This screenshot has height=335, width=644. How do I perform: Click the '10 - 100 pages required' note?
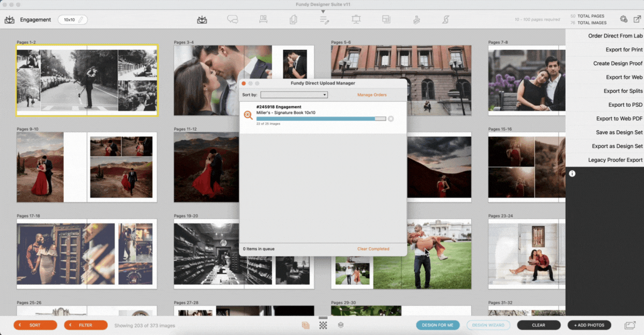537,19
